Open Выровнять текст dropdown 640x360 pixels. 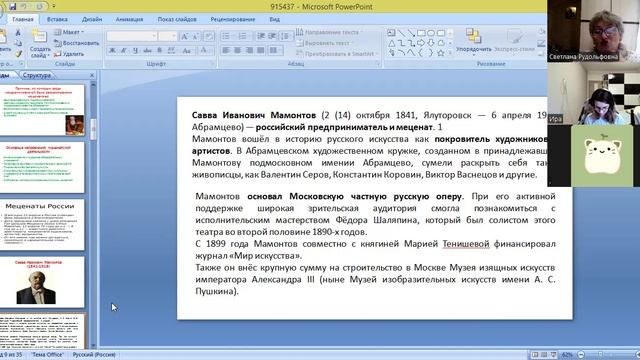[x=326, y=43]
